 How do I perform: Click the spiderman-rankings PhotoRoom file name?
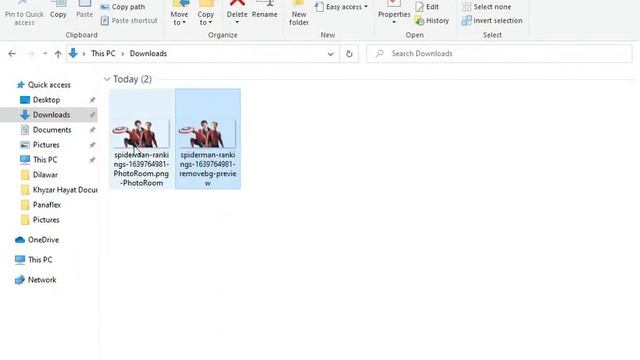coord(141,169)
